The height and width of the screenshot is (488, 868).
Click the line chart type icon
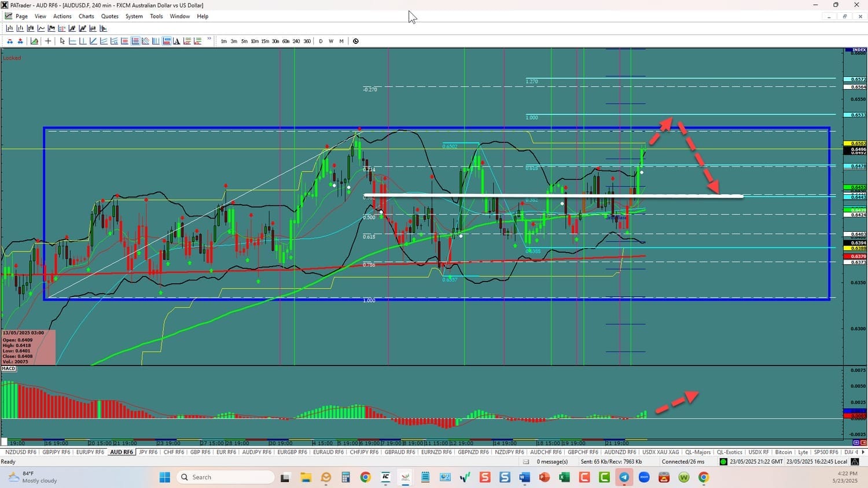point(41,28)
